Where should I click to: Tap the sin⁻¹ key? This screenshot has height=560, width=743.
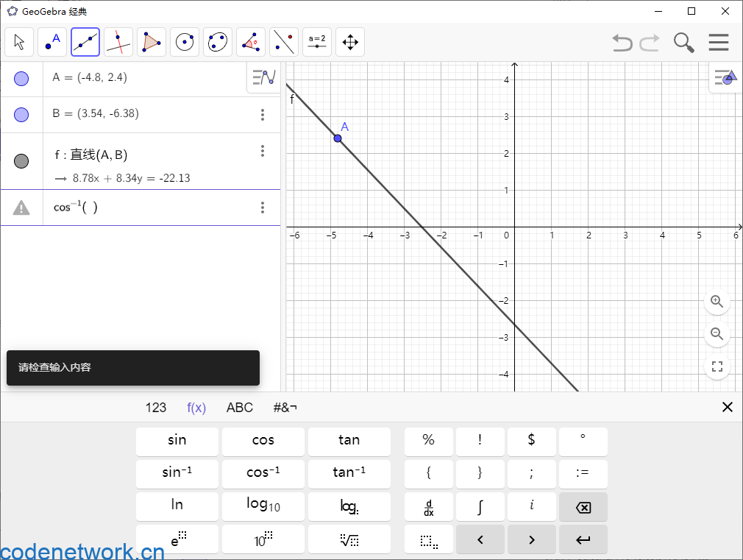pyautogui.click(x=177, y=474)
